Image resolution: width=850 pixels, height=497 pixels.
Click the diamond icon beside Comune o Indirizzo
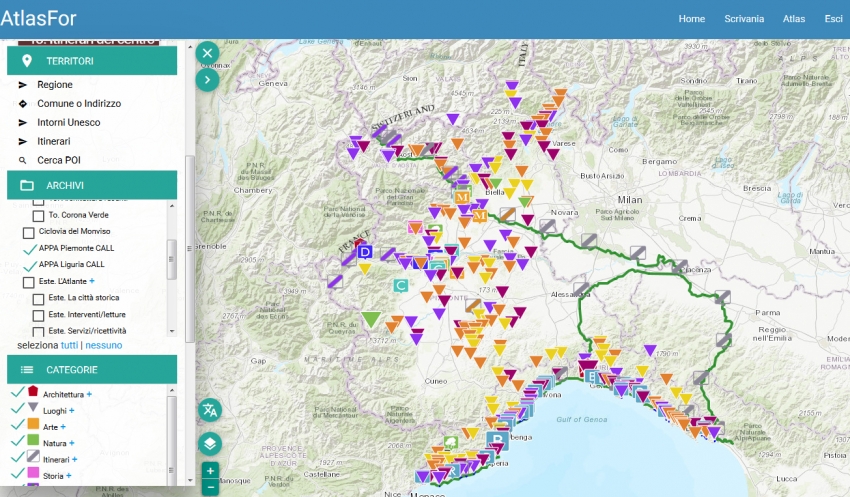point(23,104)
